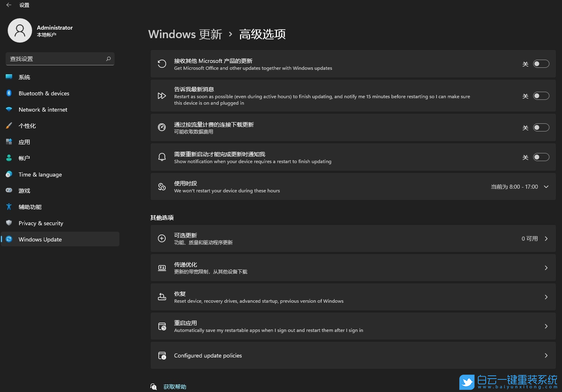The height and width of the screenshot is (392, 562).
Task: Click the 辅助功能 sidebar icon
Action: [x=9, y=207]
